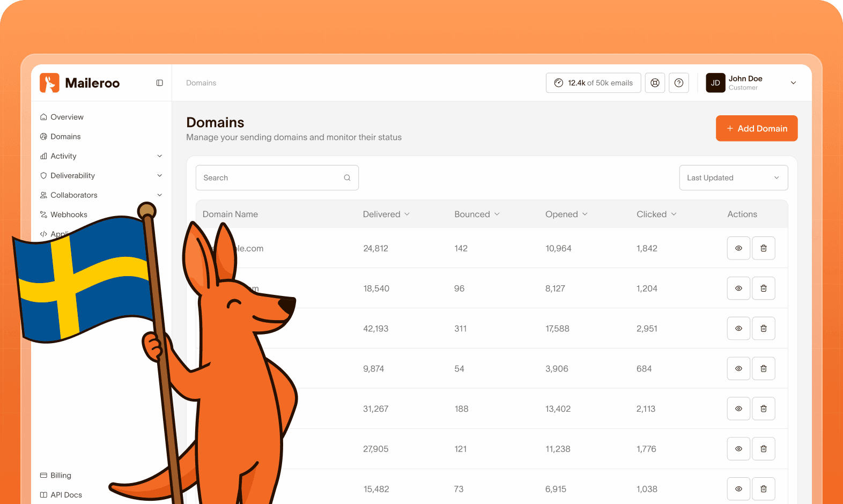Click the bounced value 188

(x=461, y=409)
